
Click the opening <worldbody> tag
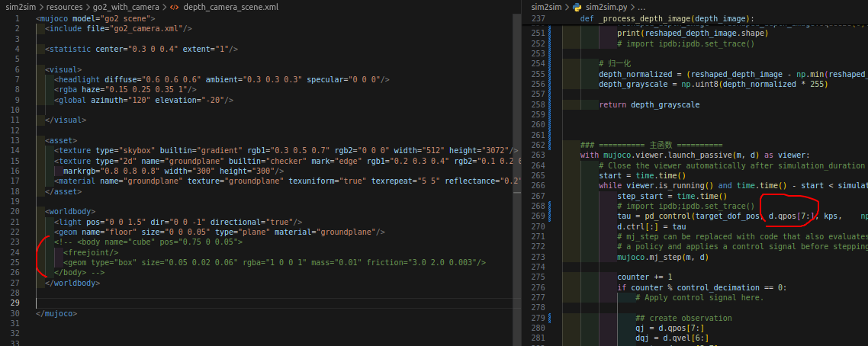(69, 212)
